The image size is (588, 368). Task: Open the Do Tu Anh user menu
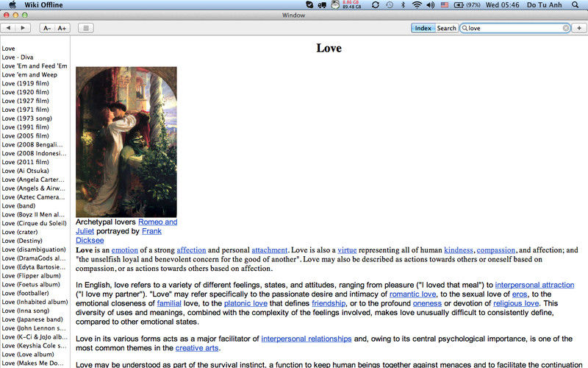click(544, 5)
